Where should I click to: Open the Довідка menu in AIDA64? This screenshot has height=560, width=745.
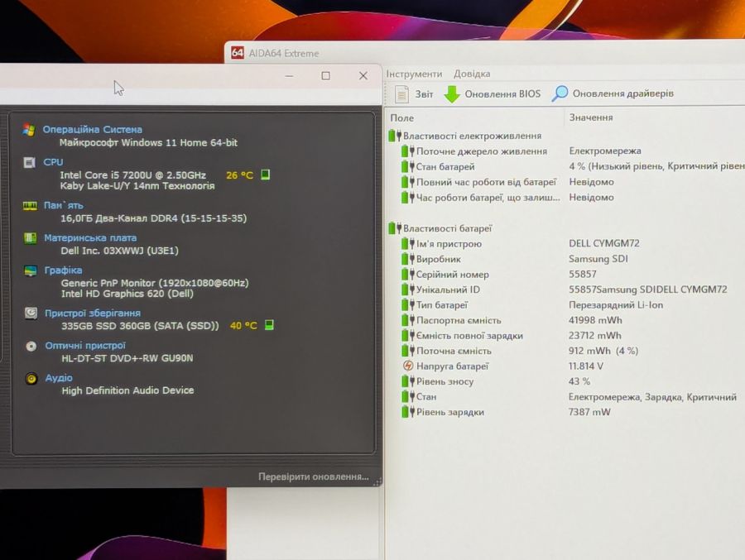[472, 74]
